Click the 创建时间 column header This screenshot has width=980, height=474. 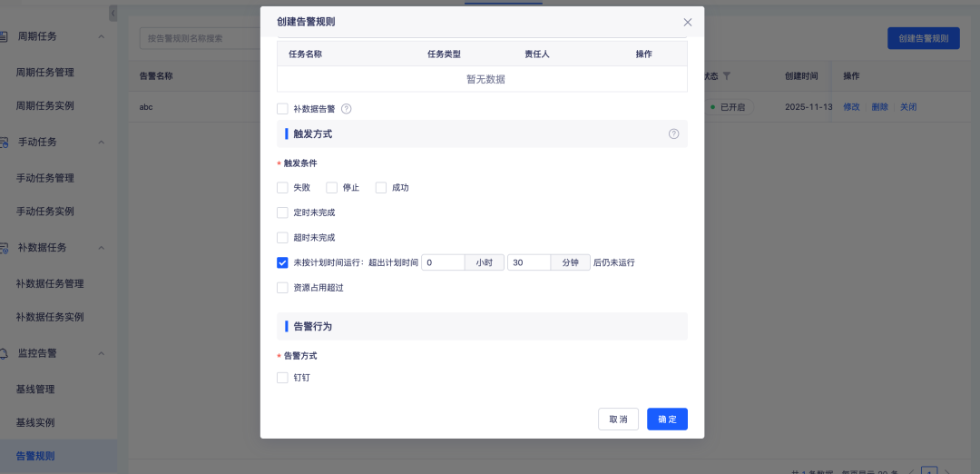point(801,75)
